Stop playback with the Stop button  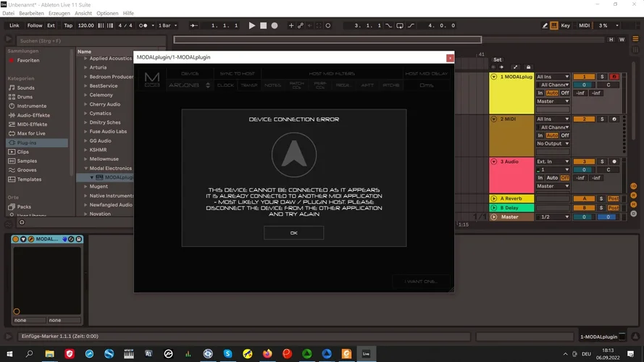[x=263, y=25]
